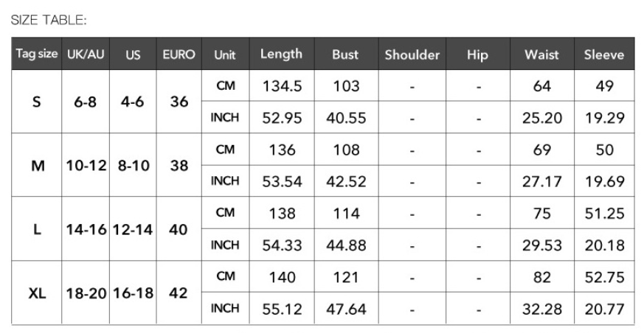Select the 12-14 US size cell
Screen dimensions: 644x333
(133, 229)
